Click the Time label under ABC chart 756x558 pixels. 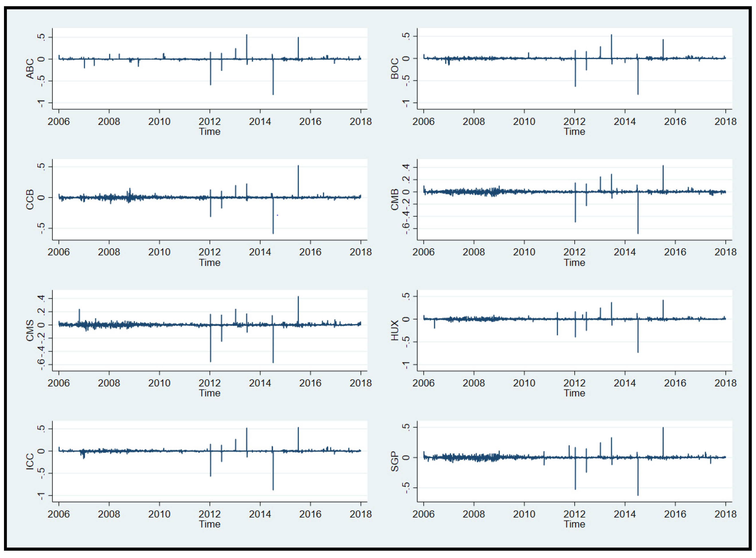[x=210, y=132]
